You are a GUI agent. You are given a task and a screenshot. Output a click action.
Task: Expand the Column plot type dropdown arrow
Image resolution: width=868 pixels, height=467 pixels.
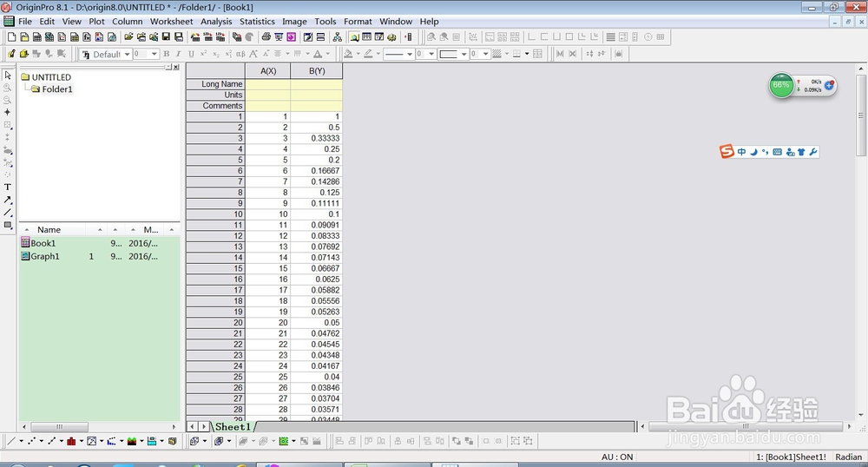click(82, 441)
